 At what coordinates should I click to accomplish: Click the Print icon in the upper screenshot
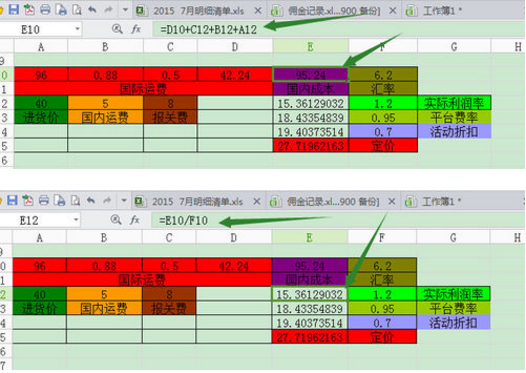45,10
